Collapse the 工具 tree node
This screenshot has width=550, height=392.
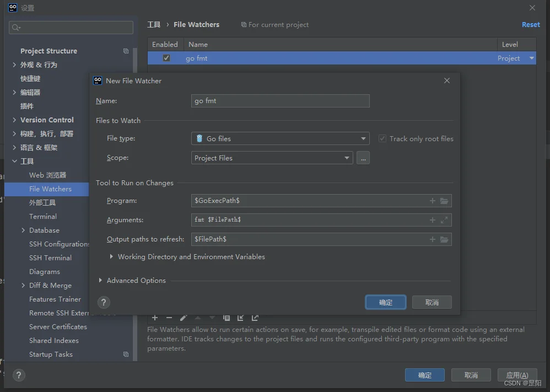click(14, 161)
